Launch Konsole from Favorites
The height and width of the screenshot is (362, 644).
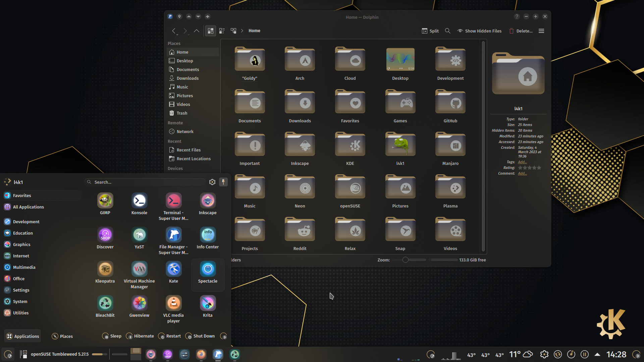139,204
